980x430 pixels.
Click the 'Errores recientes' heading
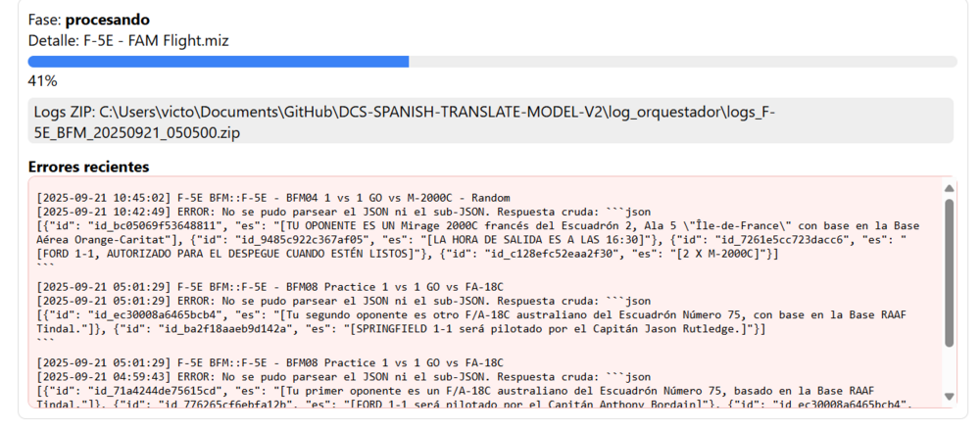point(89,167)
